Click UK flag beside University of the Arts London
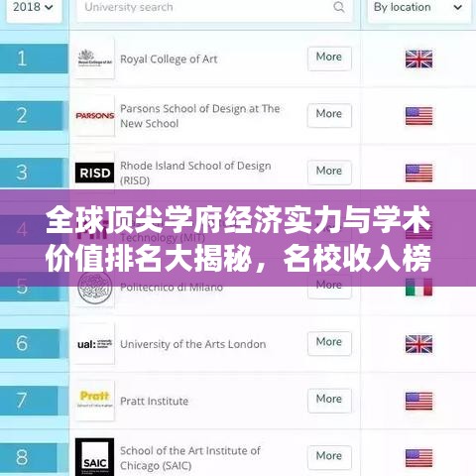 [418, 344]
